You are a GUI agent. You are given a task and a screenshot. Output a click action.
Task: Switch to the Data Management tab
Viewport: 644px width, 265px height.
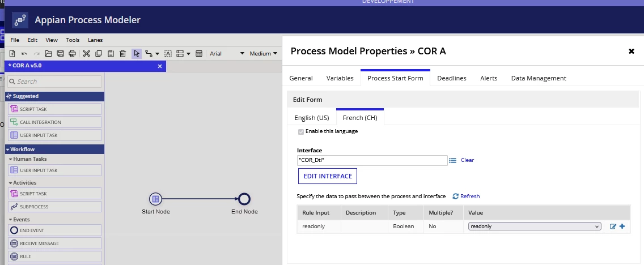(x=539, y=78)
